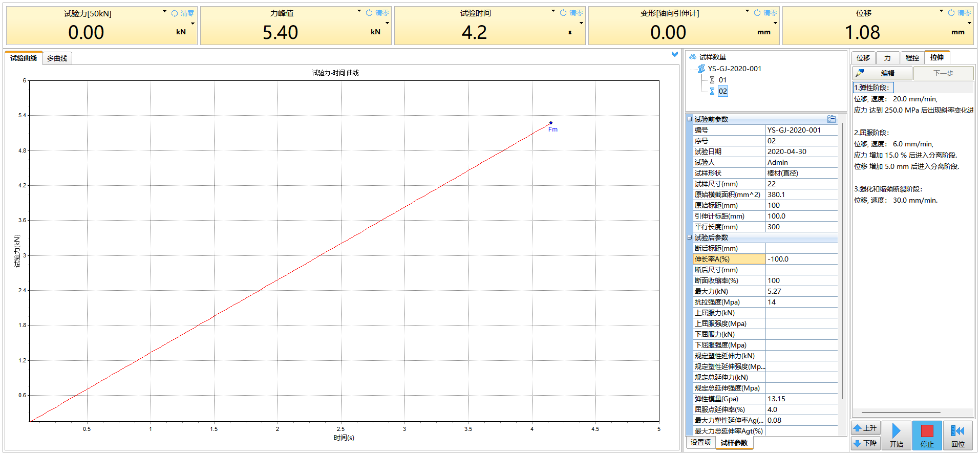Raise the crosshead with 上升 arrow
Screen dimensions: 980x455
pos(865,428)
